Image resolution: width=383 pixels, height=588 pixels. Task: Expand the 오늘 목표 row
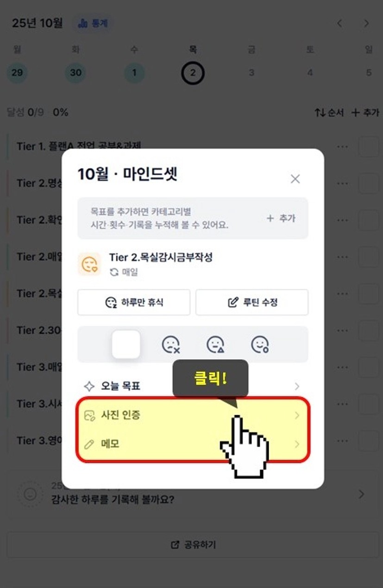[193, 386]
